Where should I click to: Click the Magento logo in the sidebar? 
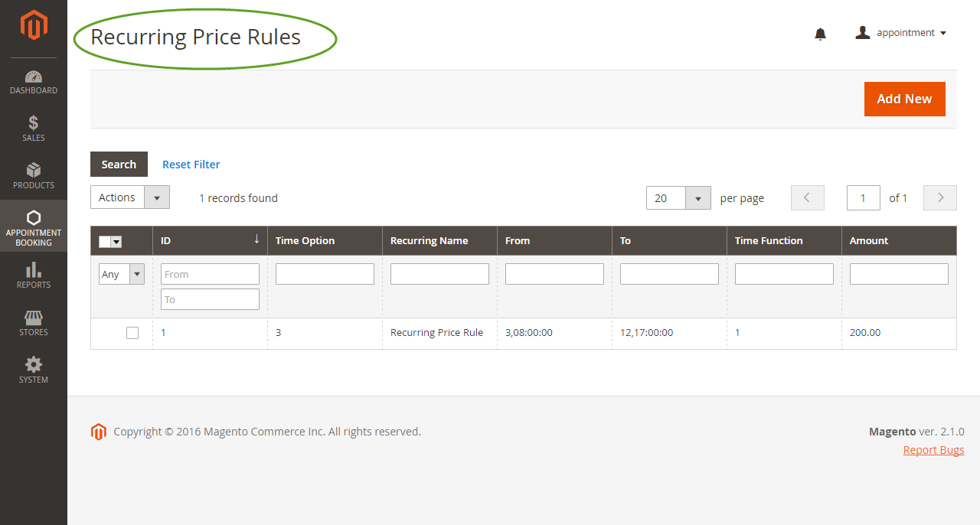pos(34,25)
